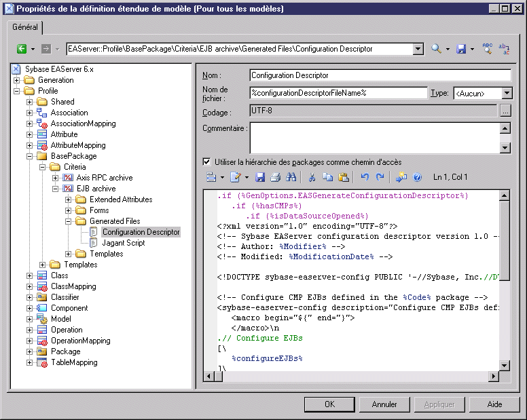Select the Classifier tree item
527x420 pixels.
[x=65, y=297]
